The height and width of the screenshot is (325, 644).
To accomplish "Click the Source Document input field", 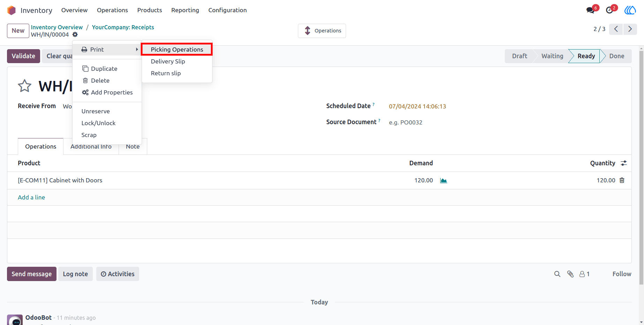I will click(x=505, y=122).
